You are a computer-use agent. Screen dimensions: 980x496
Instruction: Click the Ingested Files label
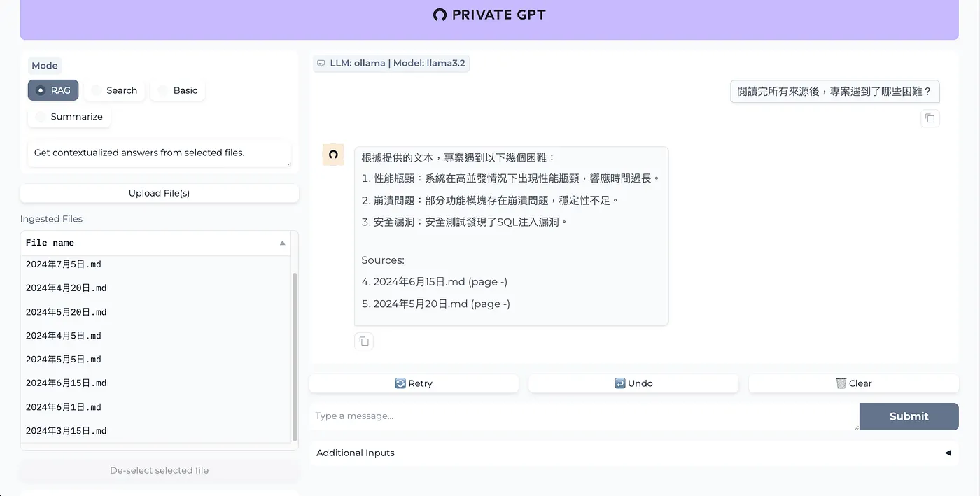(51, 219)
